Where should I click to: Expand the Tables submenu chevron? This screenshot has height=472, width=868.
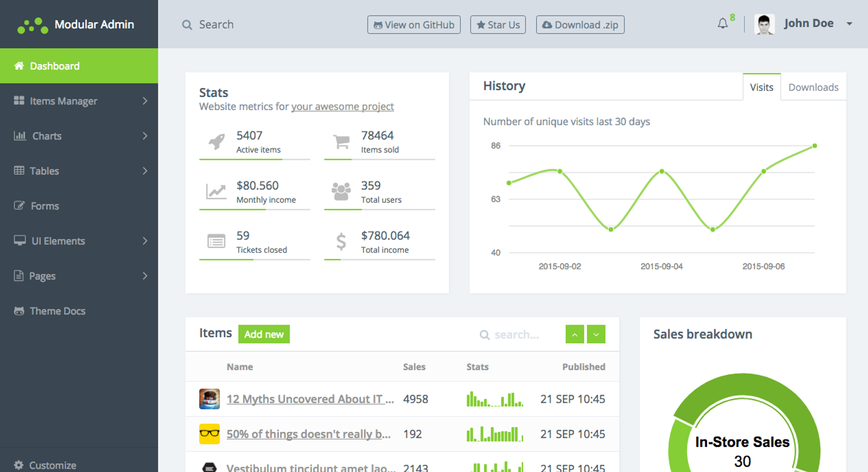[x=145, y=171]
